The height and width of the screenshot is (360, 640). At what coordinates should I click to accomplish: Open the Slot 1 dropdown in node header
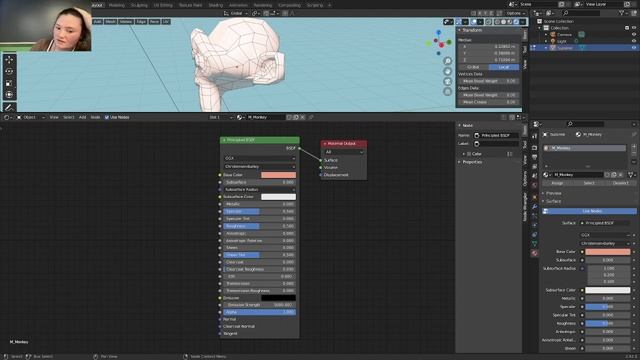(221, 117)
